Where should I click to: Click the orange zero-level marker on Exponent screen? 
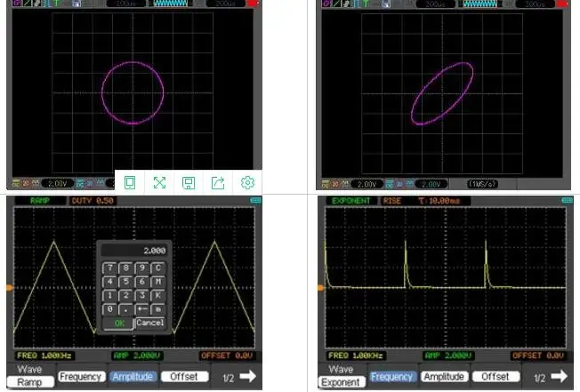click(321, 287)
